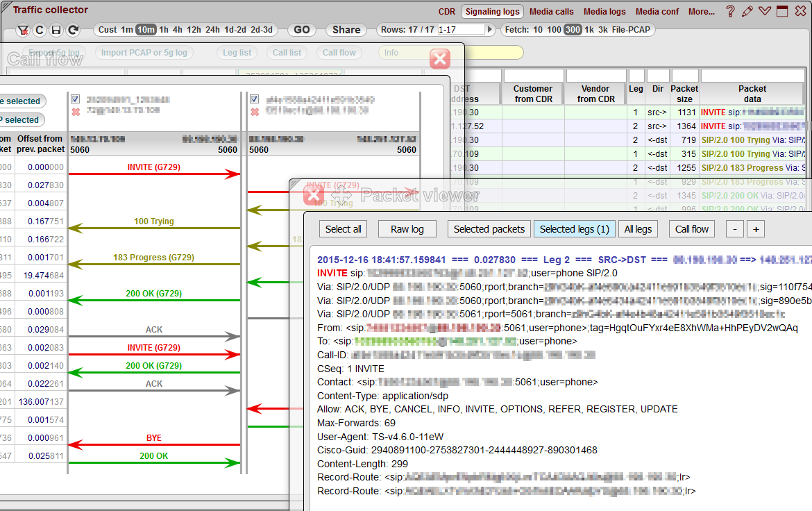The image size is (812, 511).
Task: Click the window panel icon beside the title bar X
Action: tap(782, 10)
